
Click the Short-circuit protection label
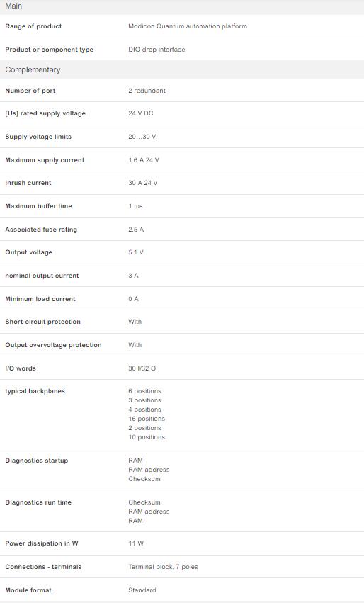pyautogui.click(x=42, y=322)
